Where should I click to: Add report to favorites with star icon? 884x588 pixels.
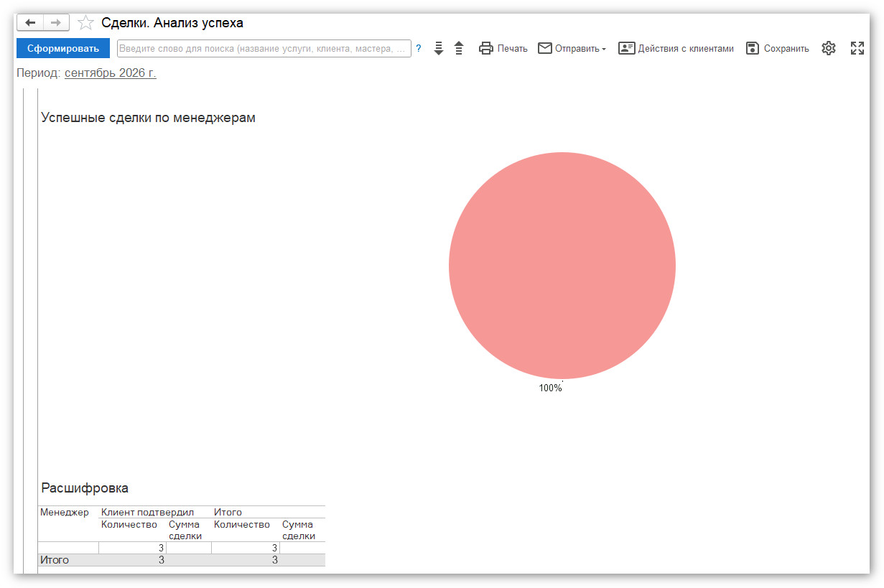85,23
